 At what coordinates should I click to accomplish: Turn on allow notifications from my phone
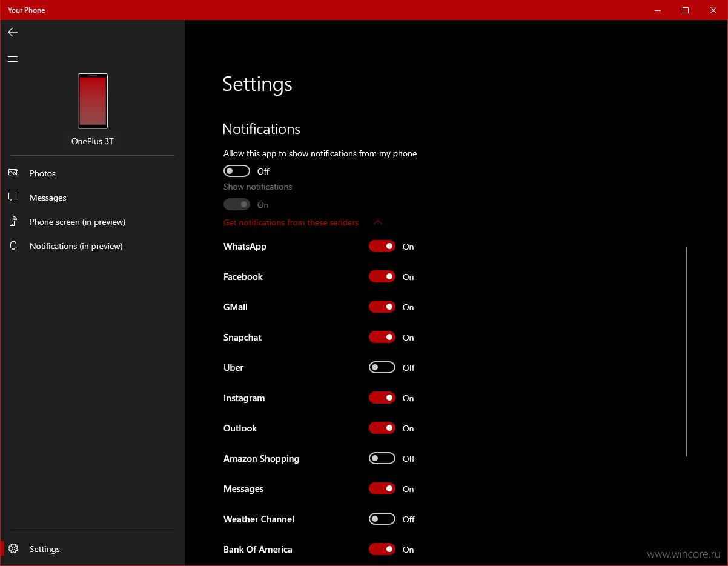coord(237,171)
